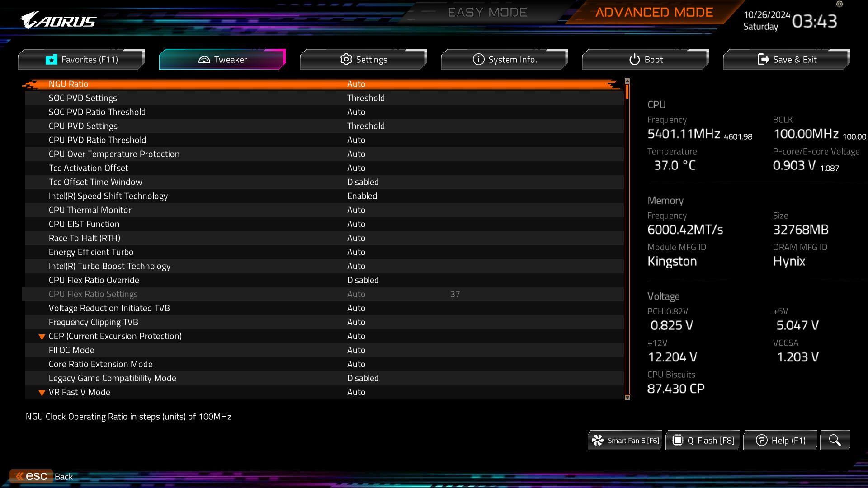
Task: Click Back next to esc
Action: tap(64, 477)
